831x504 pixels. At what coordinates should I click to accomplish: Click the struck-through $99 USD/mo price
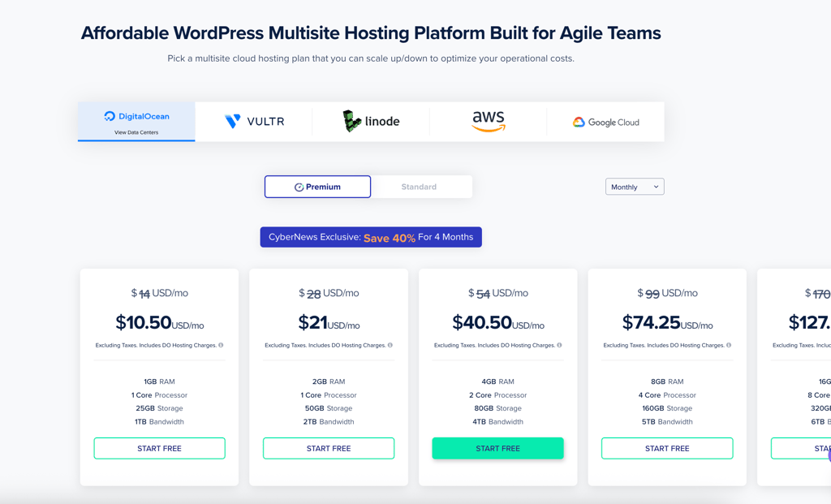coord(667,293)
